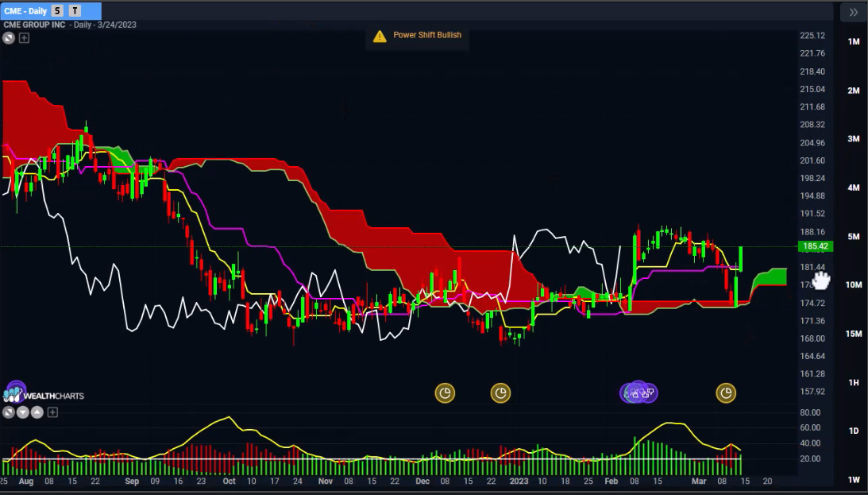This screenshot has height=495, width=868.
Task: Switch to the 10M timeframe
Action: pyautogui.click(x=854, y=284)
